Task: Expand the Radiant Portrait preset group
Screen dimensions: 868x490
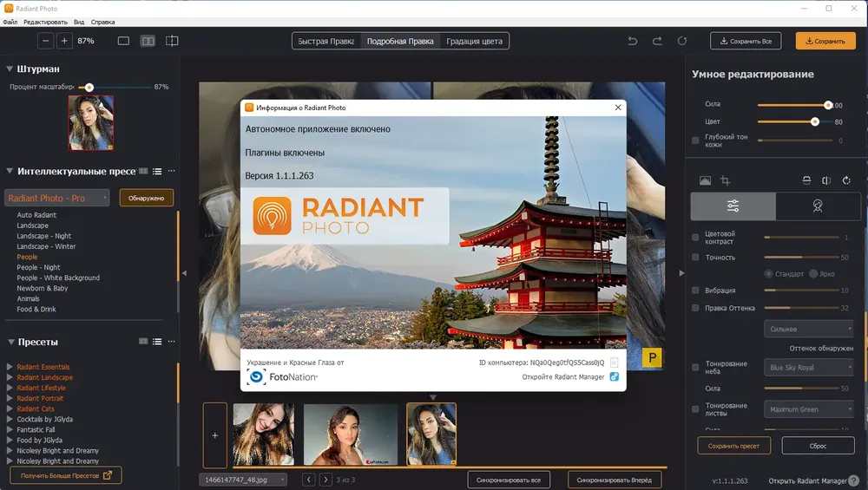Action: [x=10, y=398]
